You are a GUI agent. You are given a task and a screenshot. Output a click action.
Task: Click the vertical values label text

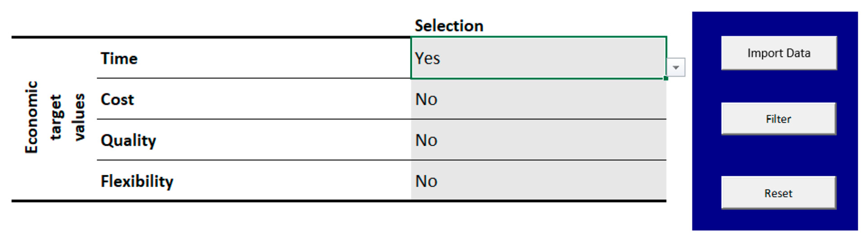(x=80, y=117)
